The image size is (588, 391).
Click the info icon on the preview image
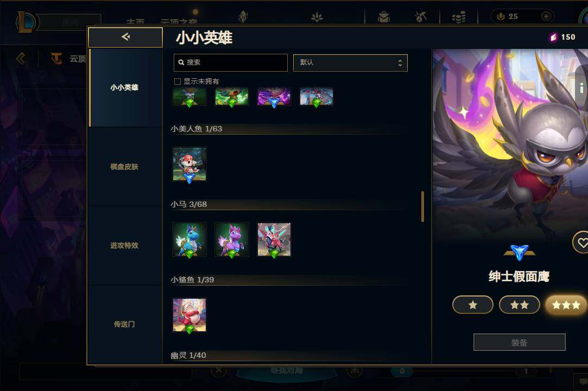click(x=581, y=88)
